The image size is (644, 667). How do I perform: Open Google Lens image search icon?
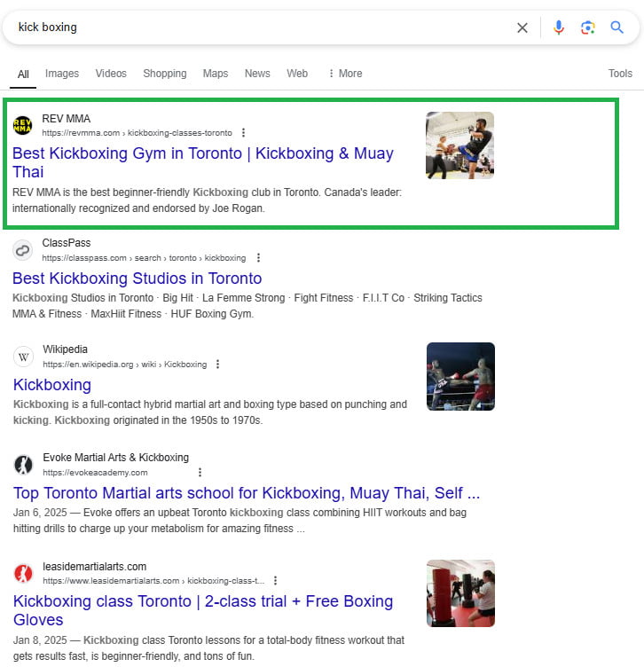pos(587,27)
